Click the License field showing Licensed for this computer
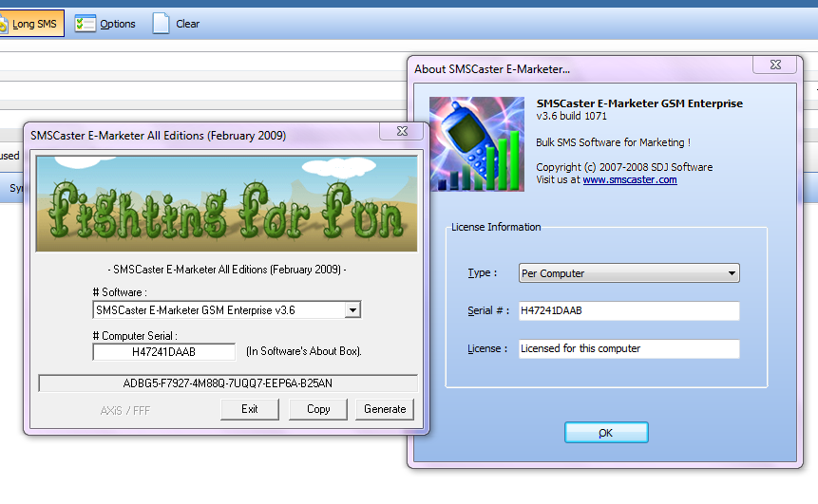 pos(629,348)
